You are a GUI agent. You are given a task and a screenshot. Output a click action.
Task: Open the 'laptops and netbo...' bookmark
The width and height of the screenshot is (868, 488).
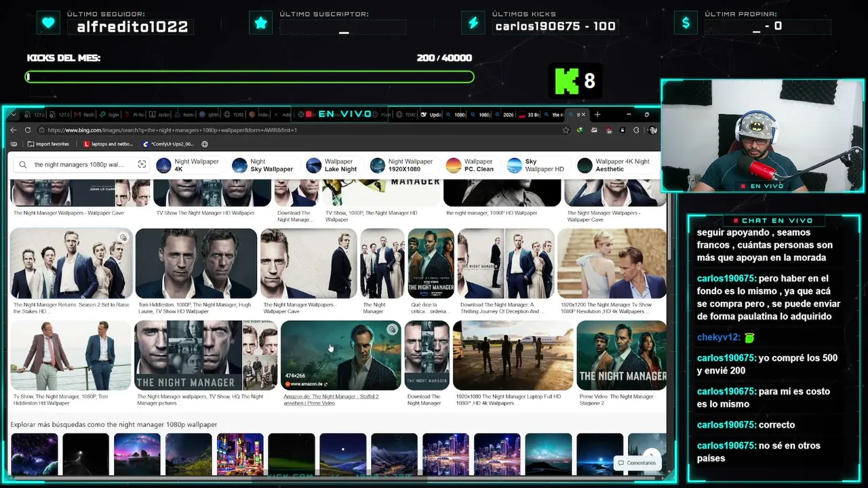tap(108, 144)
